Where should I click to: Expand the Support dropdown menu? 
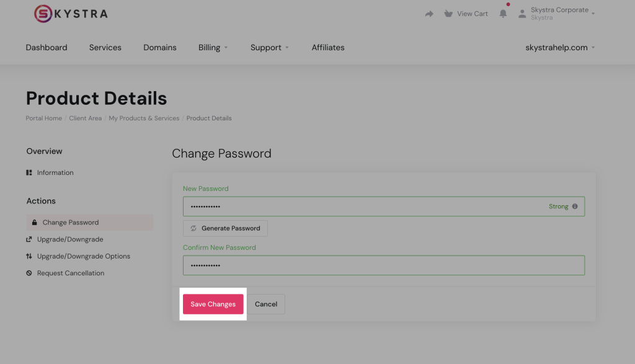(x=269, y=48)
